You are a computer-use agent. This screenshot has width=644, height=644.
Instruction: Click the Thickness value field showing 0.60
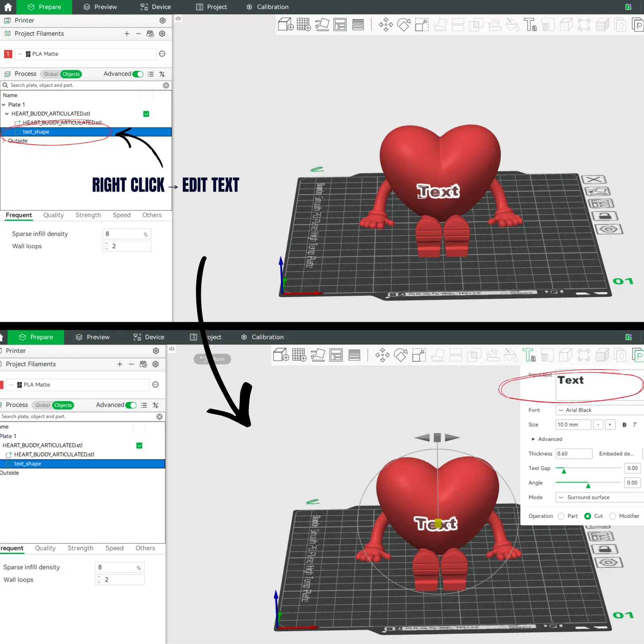[574, 454]
